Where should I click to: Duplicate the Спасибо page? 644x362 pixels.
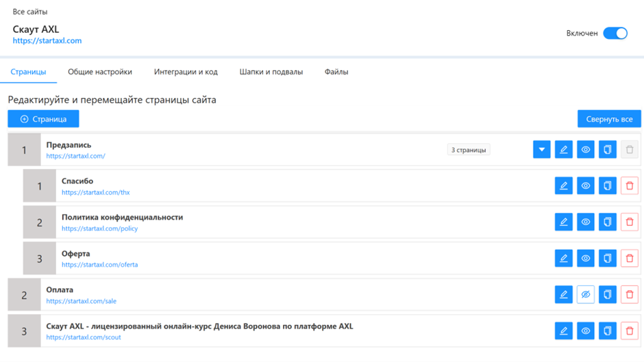pyautogui.click(x=608, y=185)
